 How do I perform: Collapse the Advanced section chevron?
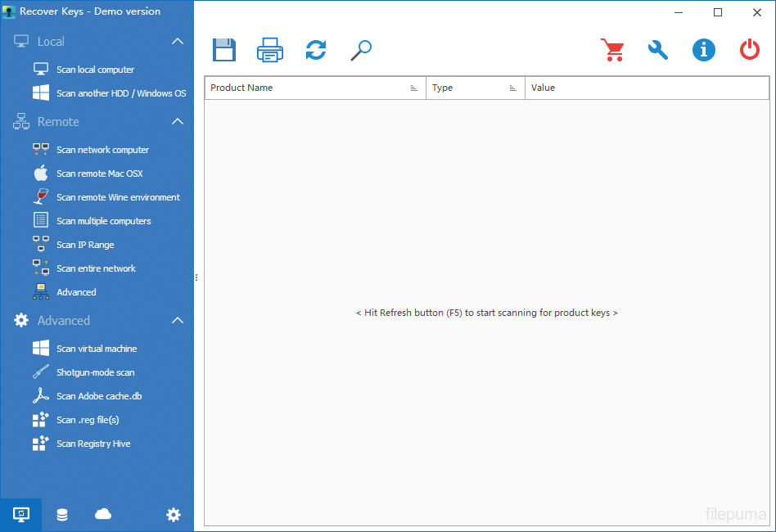[x=178, y=321]
